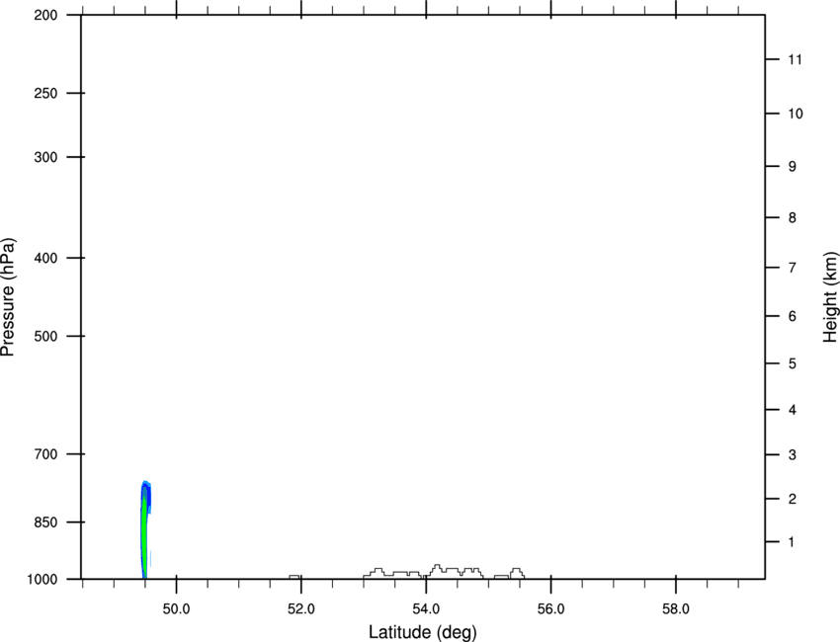840x642 pixels.
Task: Click latitude tick label 58.0
Action: tap(676, 609)
